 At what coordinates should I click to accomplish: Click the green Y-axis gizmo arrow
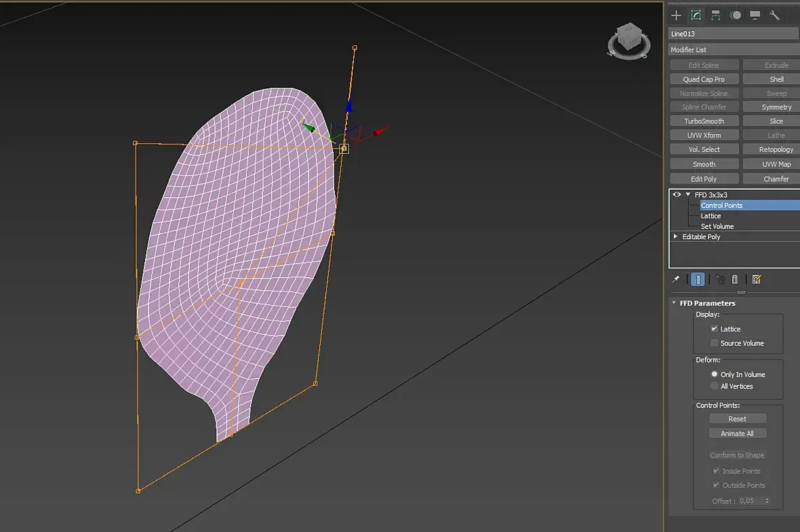tap(308, 126)
